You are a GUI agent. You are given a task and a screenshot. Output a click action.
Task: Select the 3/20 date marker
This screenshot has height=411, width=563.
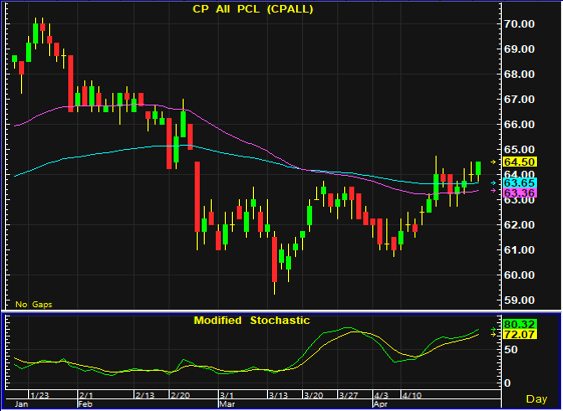point(313,396)
